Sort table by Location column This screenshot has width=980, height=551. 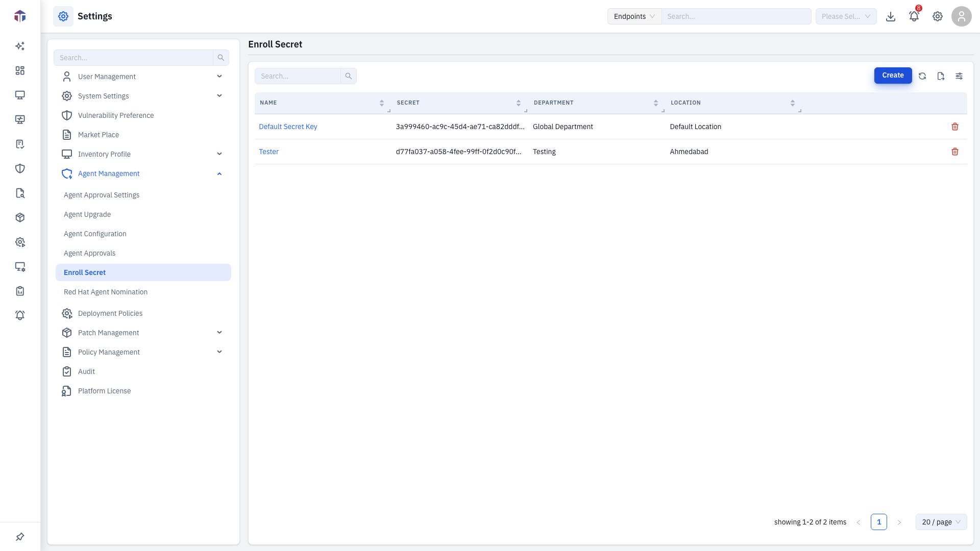pos(792,103)
